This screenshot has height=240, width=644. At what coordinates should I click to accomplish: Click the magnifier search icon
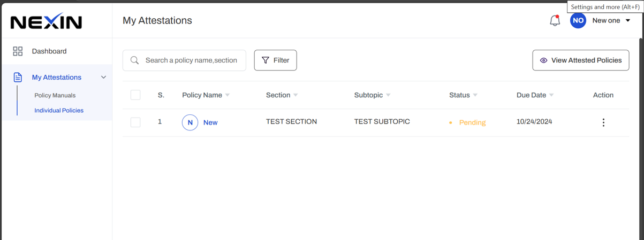[135, 60]
